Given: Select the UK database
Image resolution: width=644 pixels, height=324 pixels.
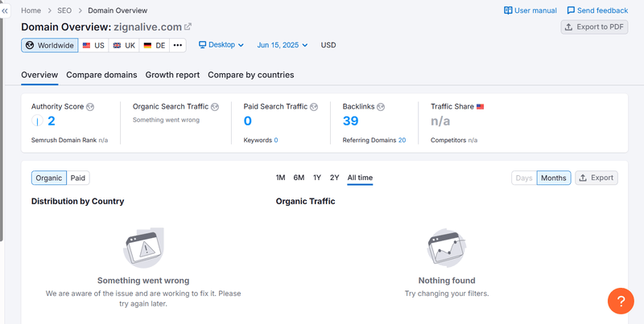Looking at the screenshot, I should pos(124,45).
